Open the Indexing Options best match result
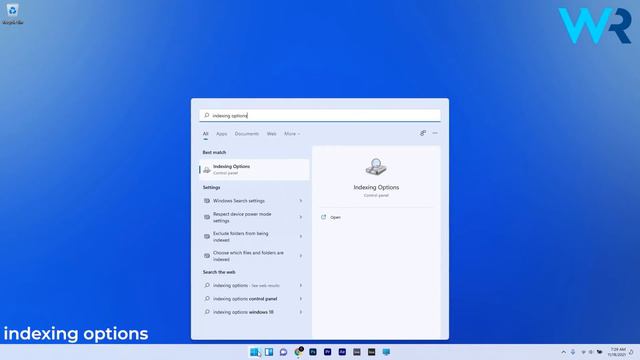The height and width of the screenshot is (360, 640). pos(254,169)
